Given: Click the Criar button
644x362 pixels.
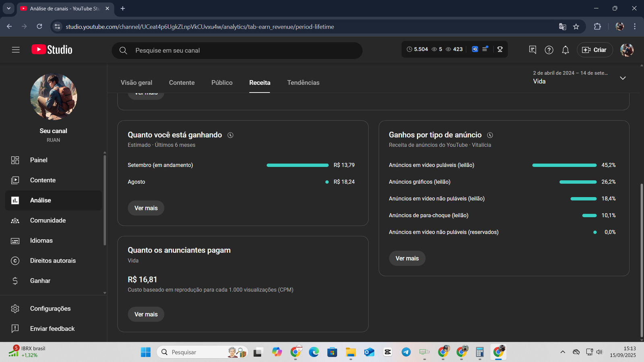Looking at the screenshot, I should [x=595, y=50].
